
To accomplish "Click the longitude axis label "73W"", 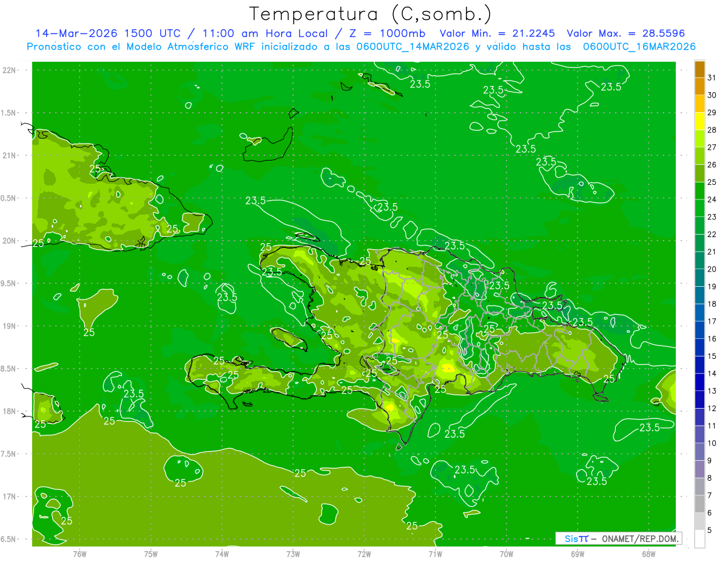I will tap(293, 554).
